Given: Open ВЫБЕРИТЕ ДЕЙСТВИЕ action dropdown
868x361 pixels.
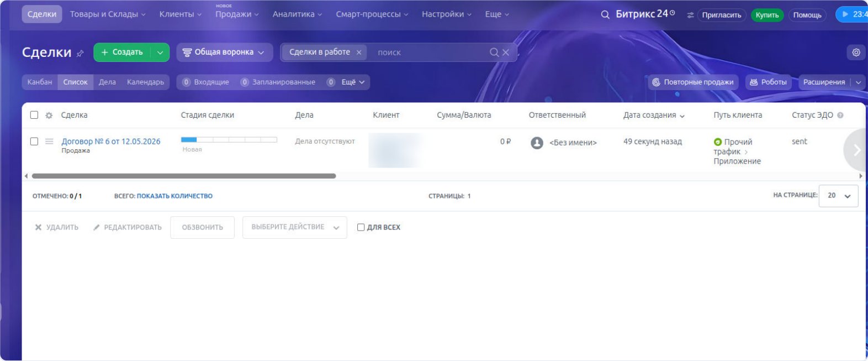Looking at the screenshot, I should coord(295,227).
